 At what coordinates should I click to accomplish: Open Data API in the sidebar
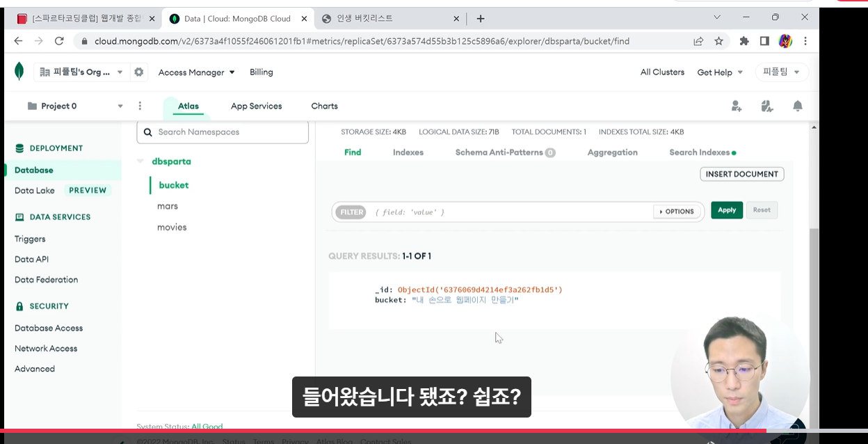(31, 260)
